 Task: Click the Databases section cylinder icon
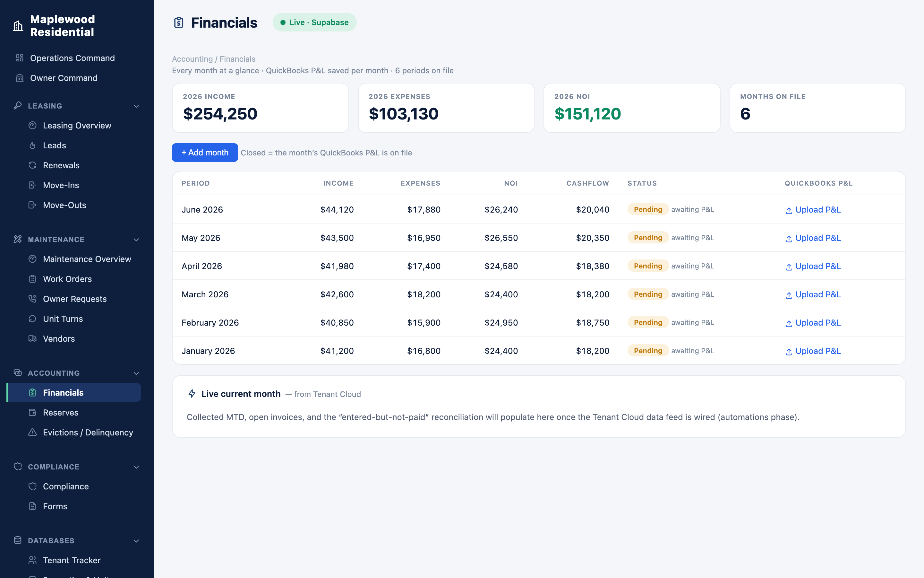point(18,540)
